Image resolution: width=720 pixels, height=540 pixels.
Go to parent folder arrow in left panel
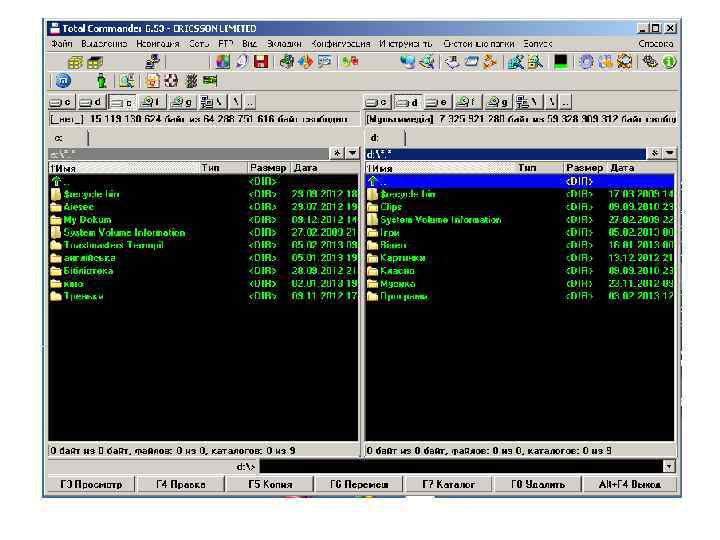pyautogui.click(x=56, y=181)
